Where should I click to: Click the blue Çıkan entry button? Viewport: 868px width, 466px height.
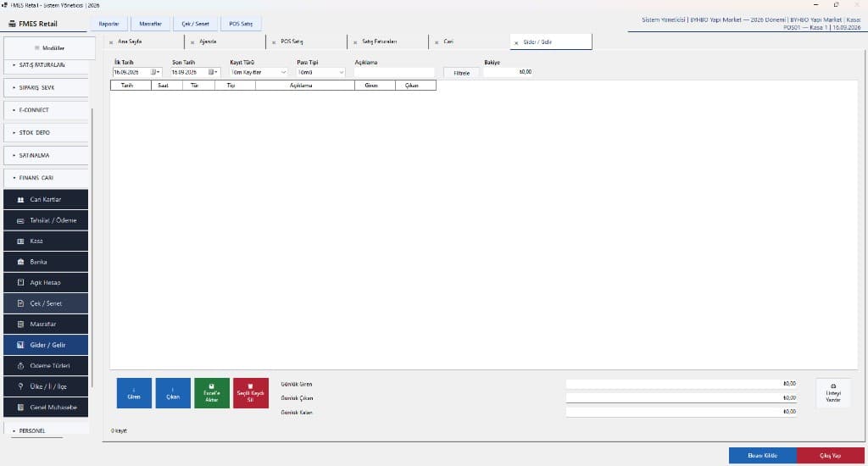[x=173, y=393]
